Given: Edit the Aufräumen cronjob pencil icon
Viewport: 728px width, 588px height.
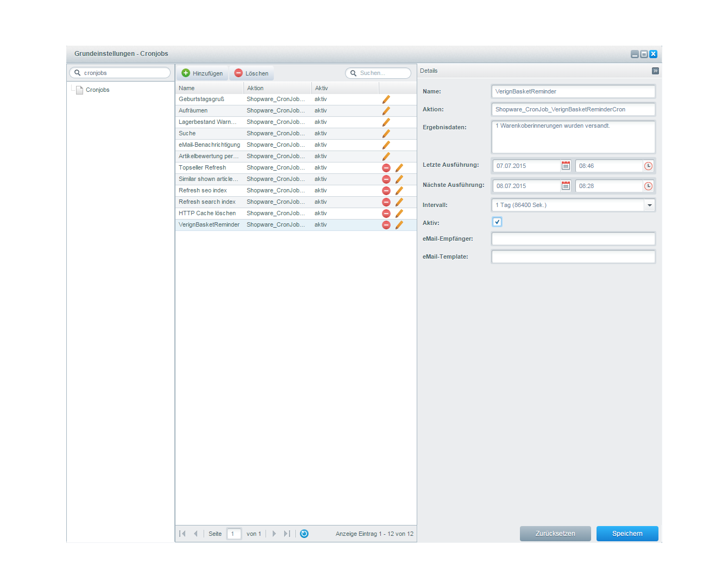Looking at the screenshot, I should pos(386,111).
